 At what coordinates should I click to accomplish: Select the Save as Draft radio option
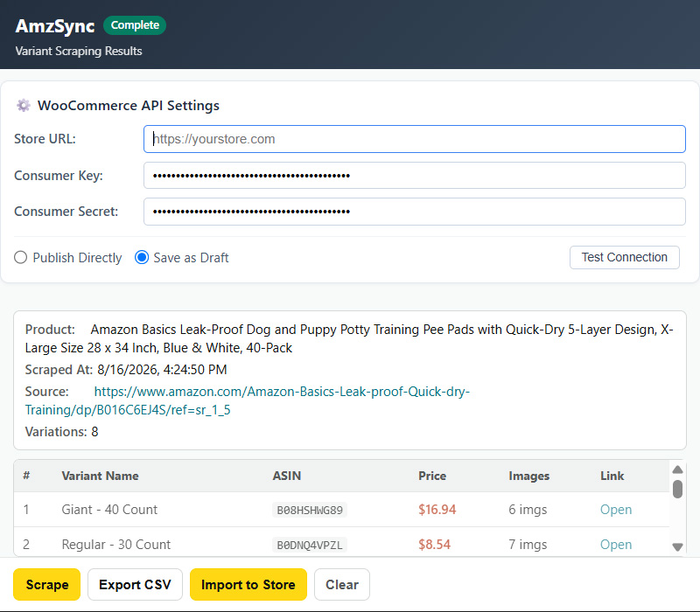coord(142,257)
